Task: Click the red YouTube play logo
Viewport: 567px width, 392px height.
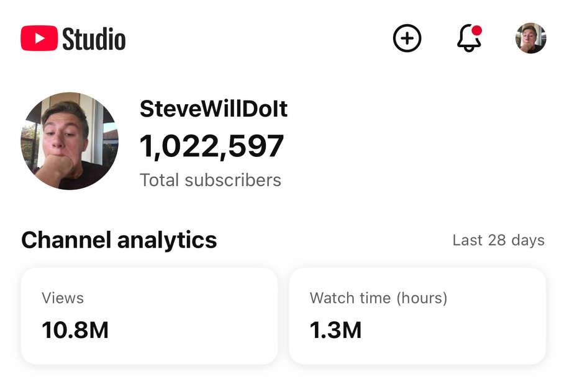Action: tap(39, 38)
